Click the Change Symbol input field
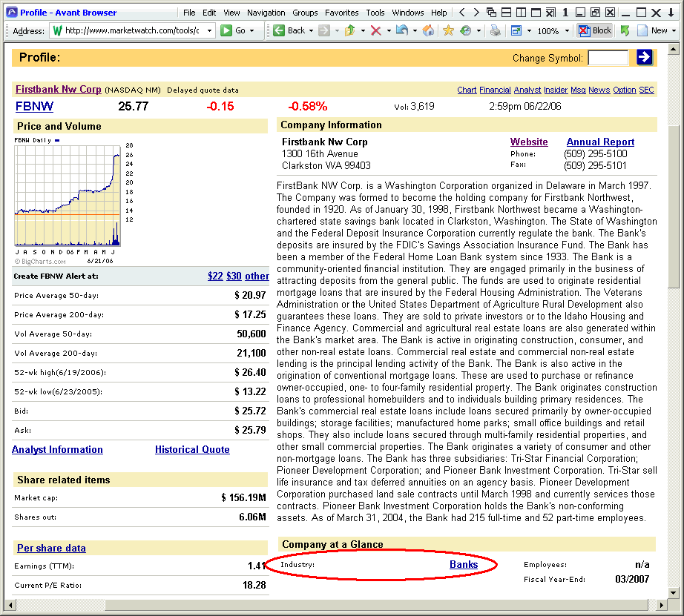Image resolution: width=684 pixels, height=616 pixels. pyautogui.click(x=608, y=57)
